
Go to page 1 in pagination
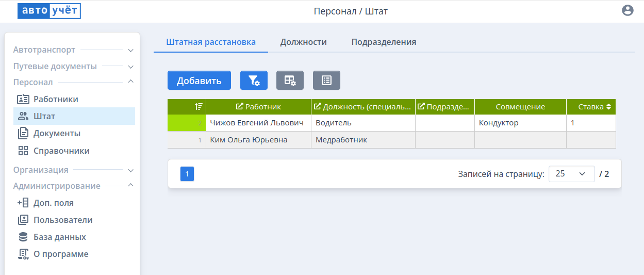point(187,174)
